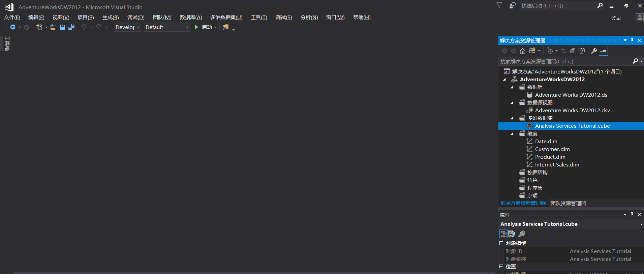
Task: Open the Default platform dropdown
Action: (x=167, y=27)
